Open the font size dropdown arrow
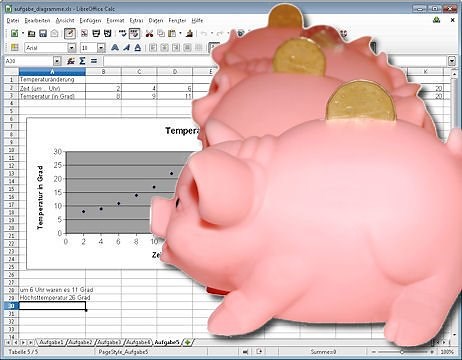The image size is (462, 360). click(101, 48)
